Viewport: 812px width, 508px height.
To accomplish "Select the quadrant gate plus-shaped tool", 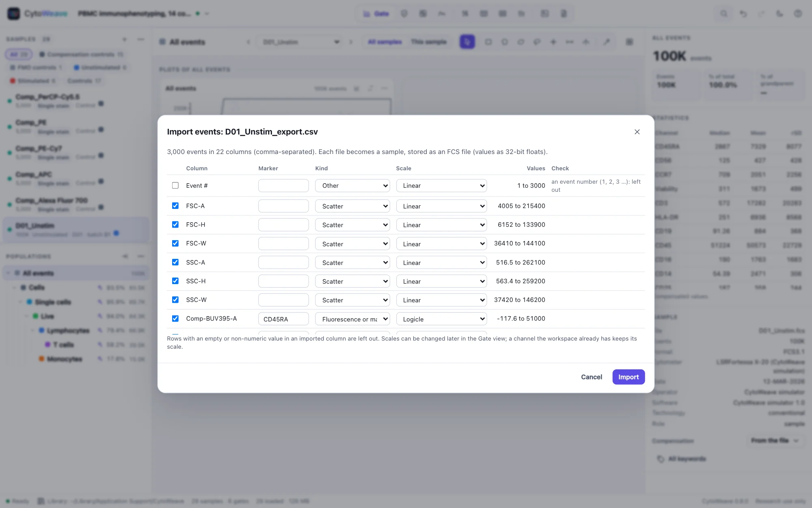I will 553,42.
